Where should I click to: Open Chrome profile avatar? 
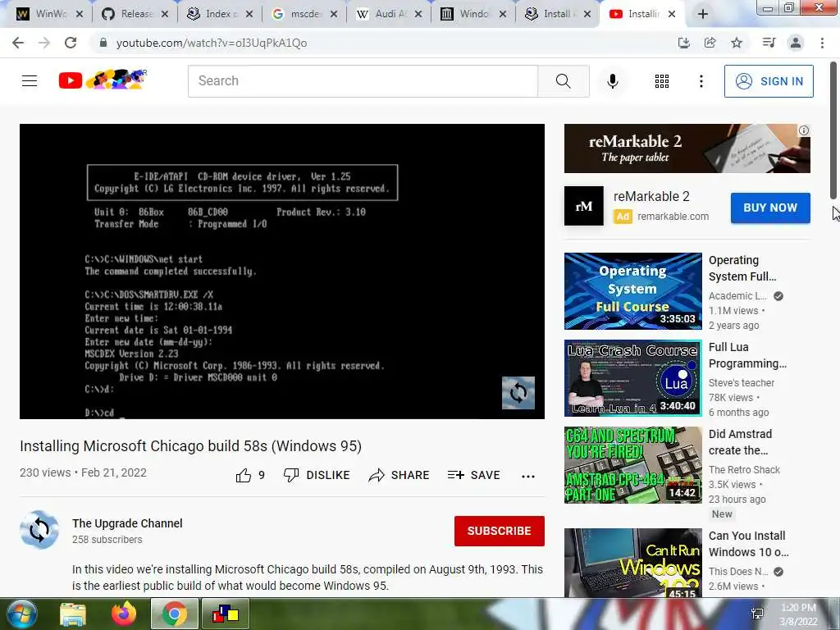(796, 43)
